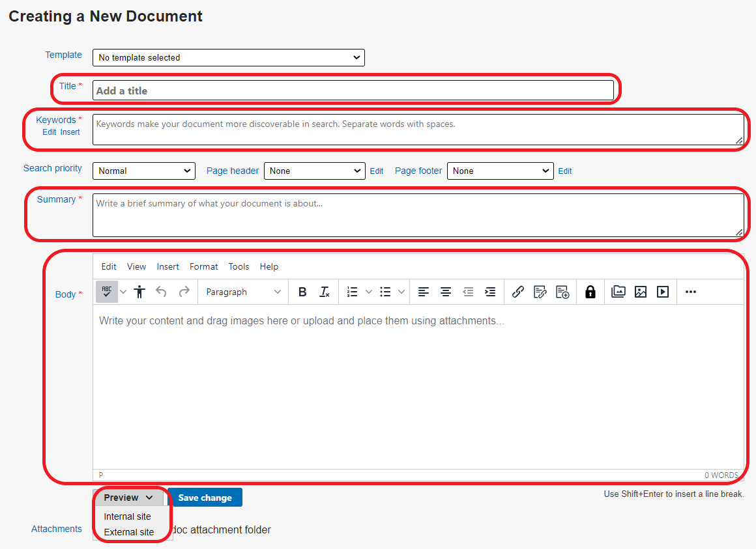The width and height of the screenshot is (756, 549).
Task: Show more toolbar options ellipsis
Action: point(690,292)
